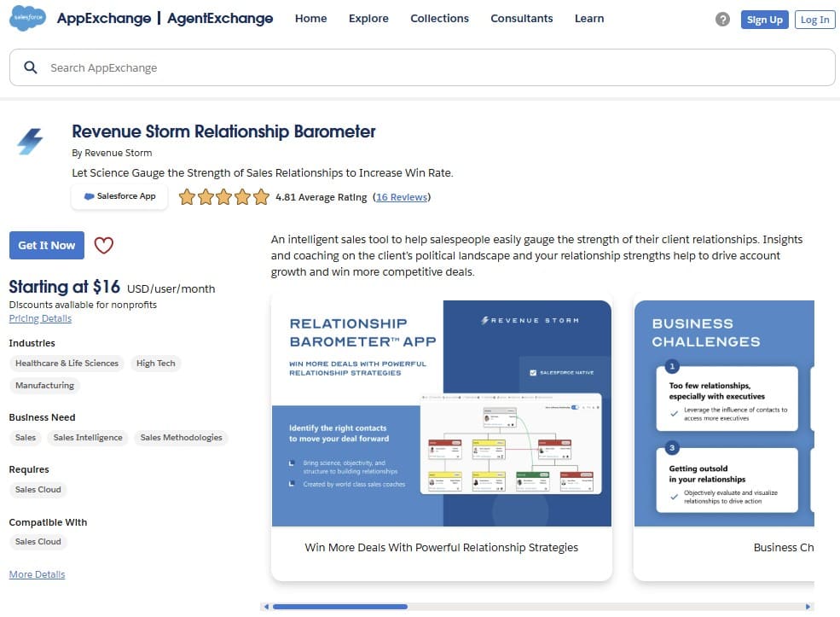Open the Consultants menu item
840x617 pixels.
(x=522, y=18)
